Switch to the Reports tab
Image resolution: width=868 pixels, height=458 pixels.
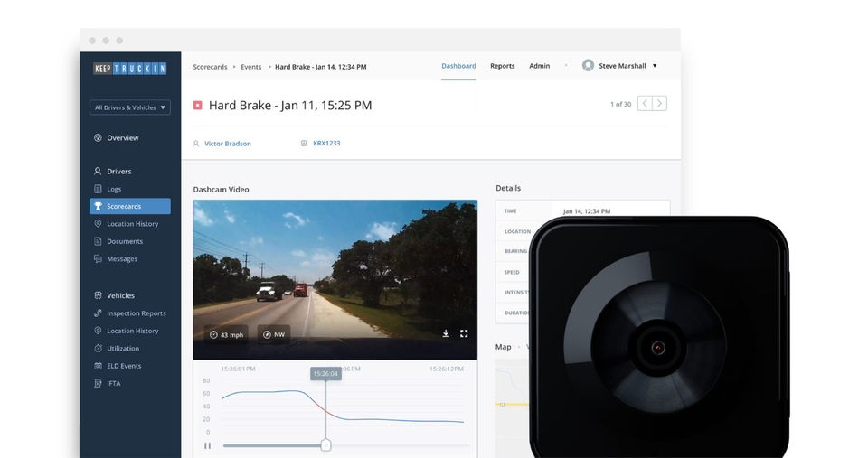coord(502,66)
